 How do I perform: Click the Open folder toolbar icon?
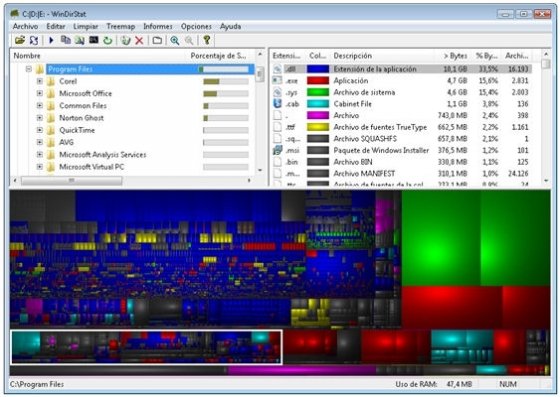pyautogui.click(x=20, y=40)
